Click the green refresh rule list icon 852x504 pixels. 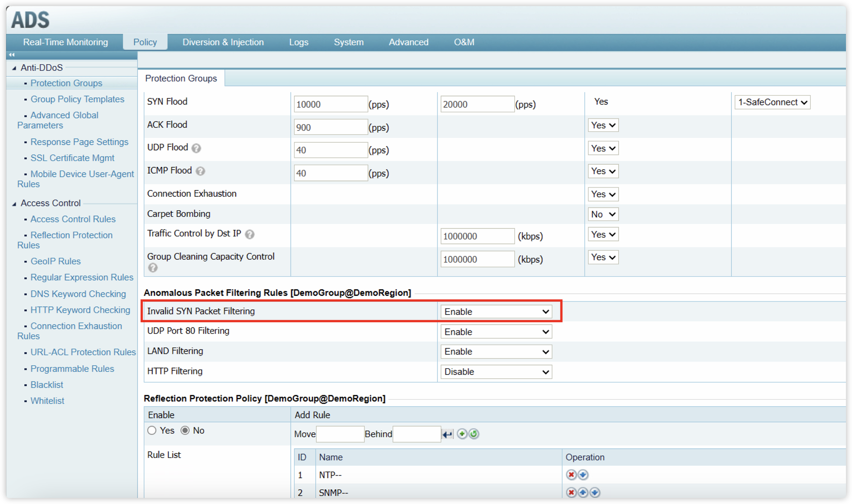474,434
